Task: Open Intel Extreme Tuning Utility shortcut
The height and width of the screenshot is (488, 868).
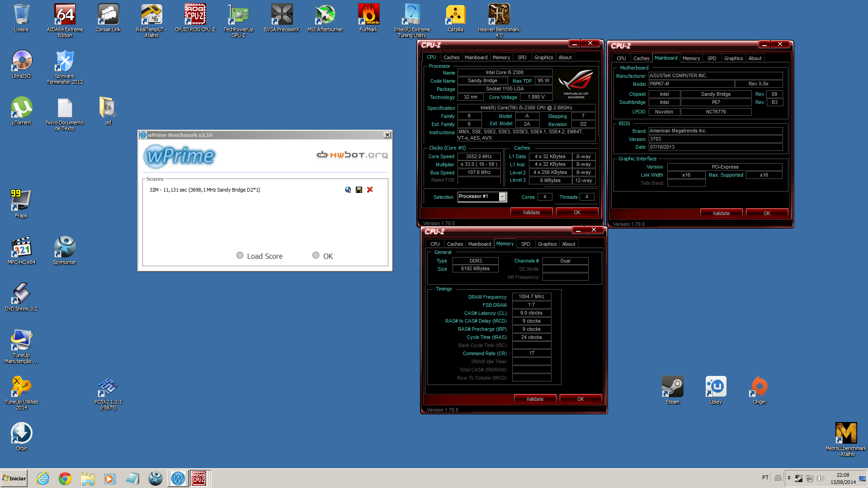Action: pos(412,20)
